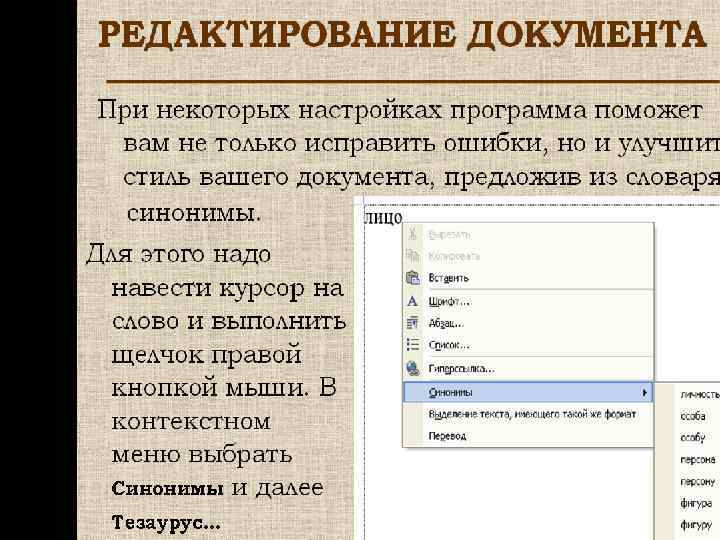Click the Font letter A icon
This screenshot has height=540, width=720.
click(x=412, y=301)
